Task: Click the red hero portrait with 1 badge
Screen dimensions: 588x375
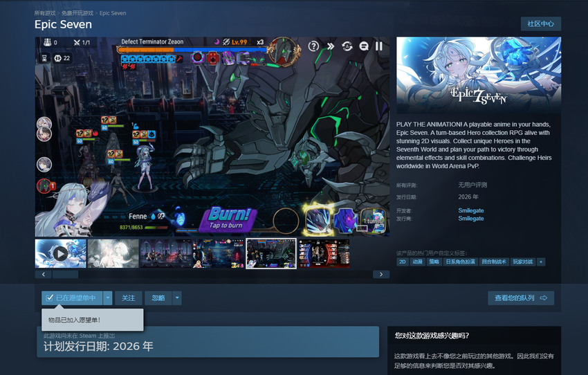Action: click(x=45, y=186)
